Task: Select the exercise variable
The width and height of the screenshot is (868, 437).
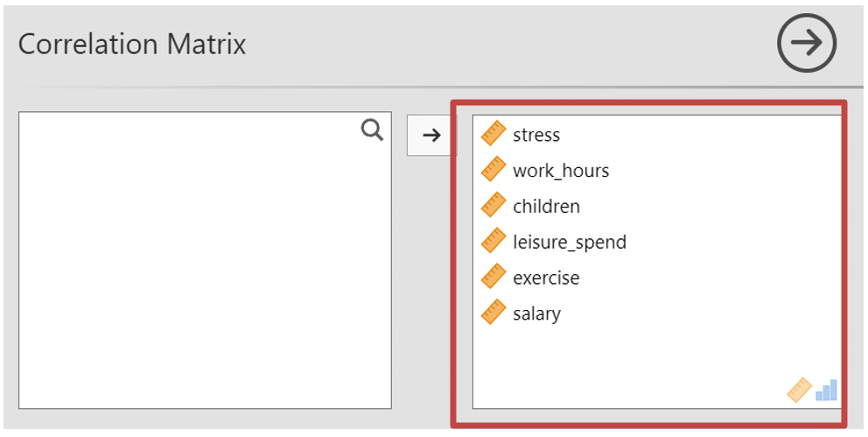Action: coord(546,278)
